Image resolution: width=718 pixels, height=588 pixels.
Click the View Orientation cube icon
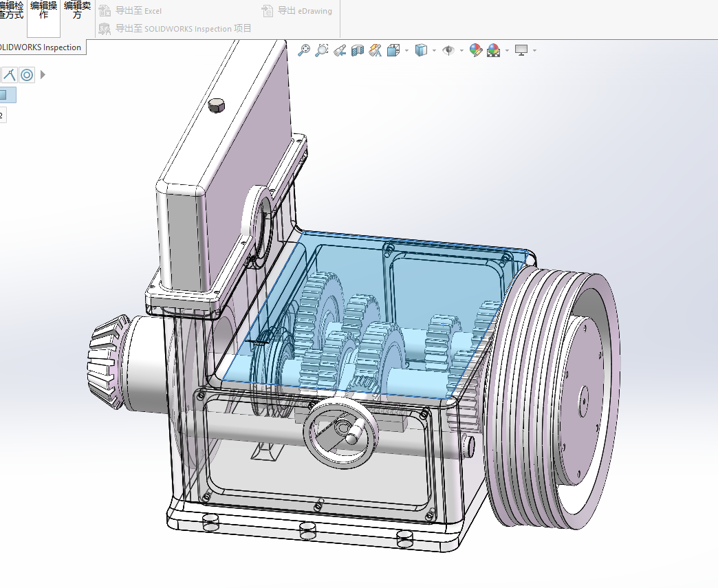click(393, 50)
